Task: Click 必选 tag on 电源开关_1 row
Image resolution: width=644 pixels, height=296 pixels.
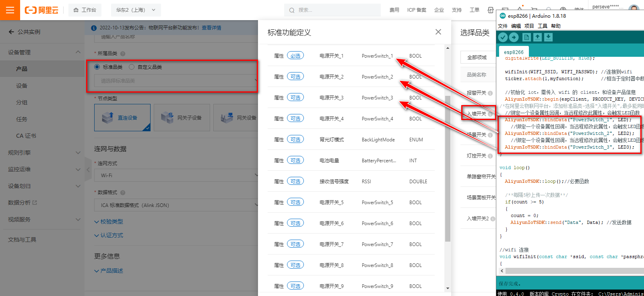Action: (x=295, y=56)
